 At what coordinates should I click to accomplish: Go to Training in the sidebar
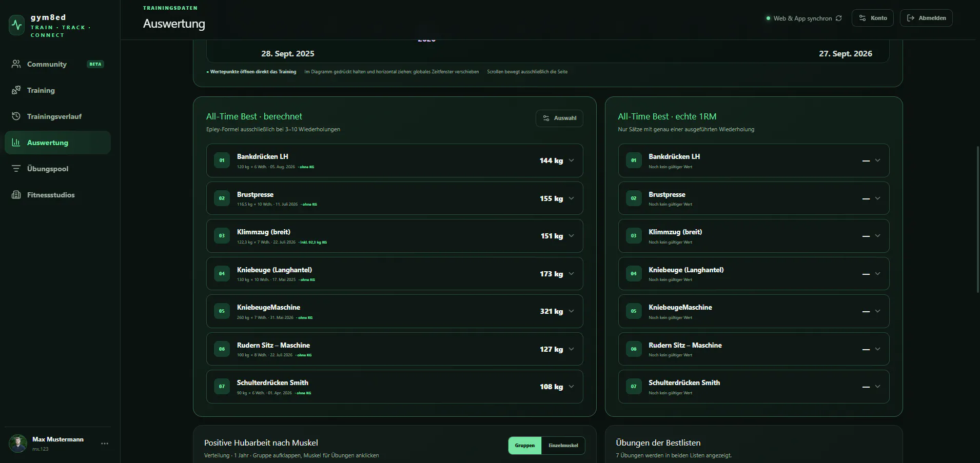tap(57, 90)
